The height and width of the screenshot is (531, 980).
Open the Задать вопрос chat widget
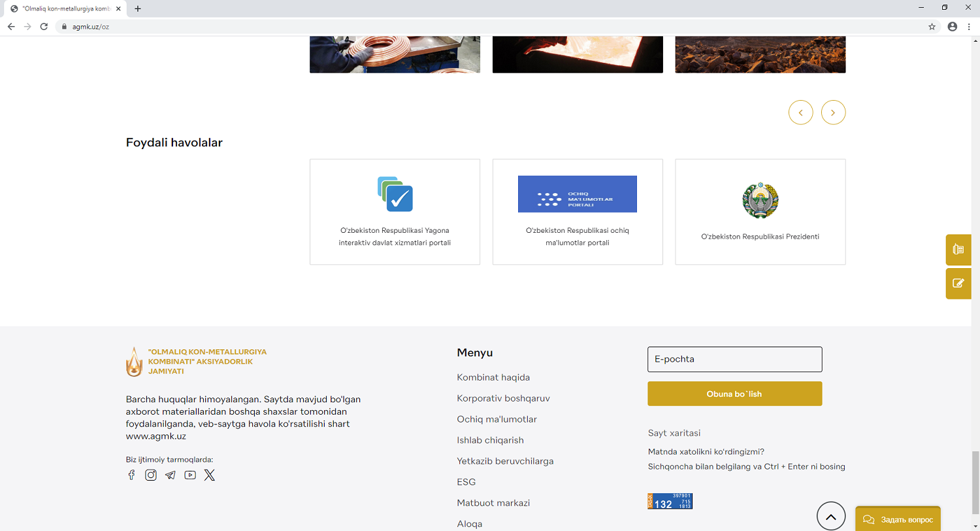898,519
